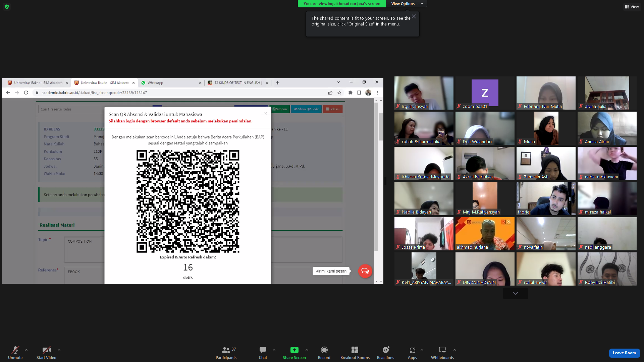Show next page of participant videos

click(516, 293)
